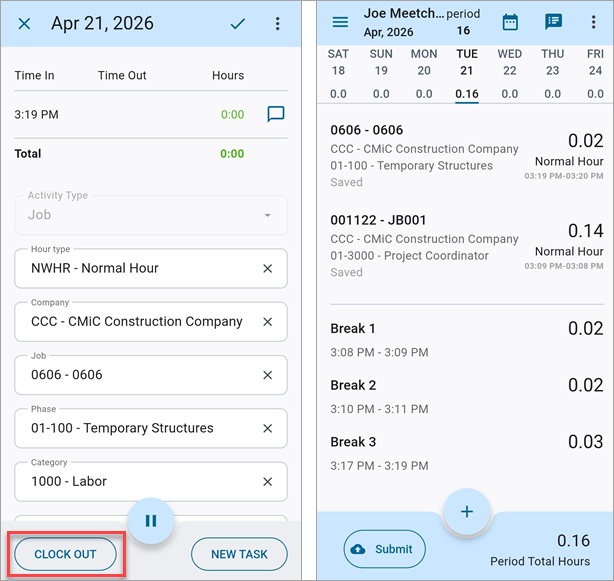Open the 0606 - 0606 timesheet entry
614x581 pixels.
[467, 155]
